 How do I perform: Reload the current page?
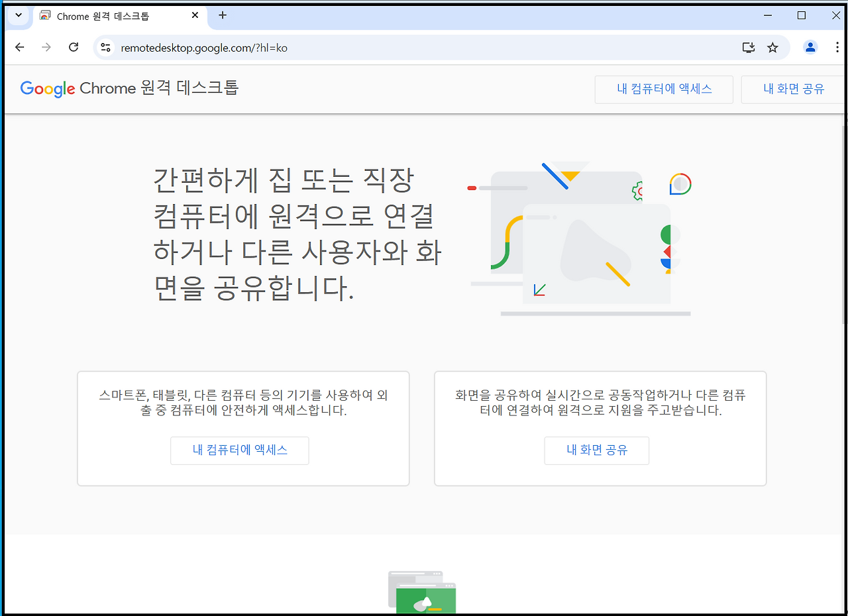(x=74, y=47)
